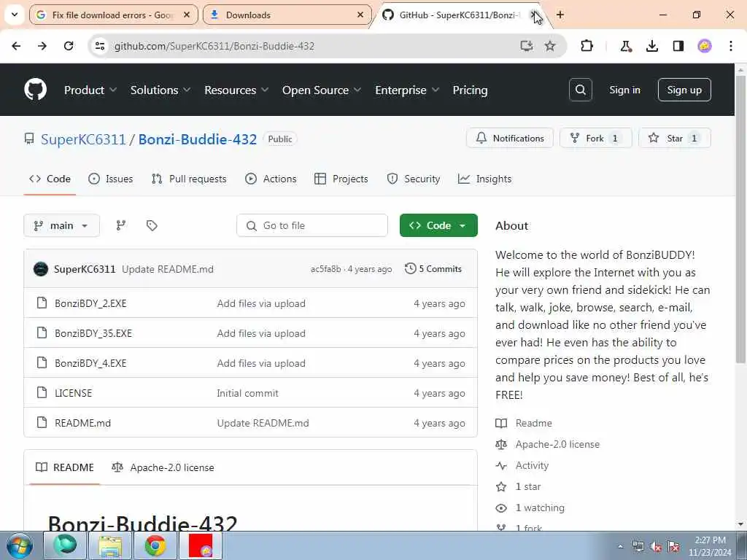This screenshot has width=747, height=560.
Task: Click the muted volume tray icon
Action: click(x=656, y=547)
